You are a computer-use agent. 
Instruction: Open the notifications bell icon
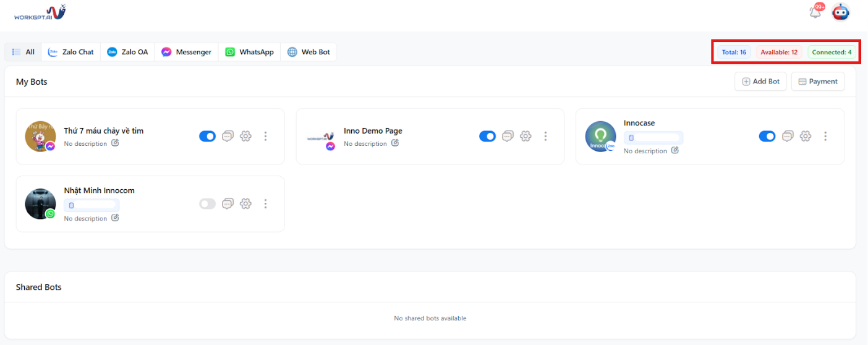(x=815, y=12)
